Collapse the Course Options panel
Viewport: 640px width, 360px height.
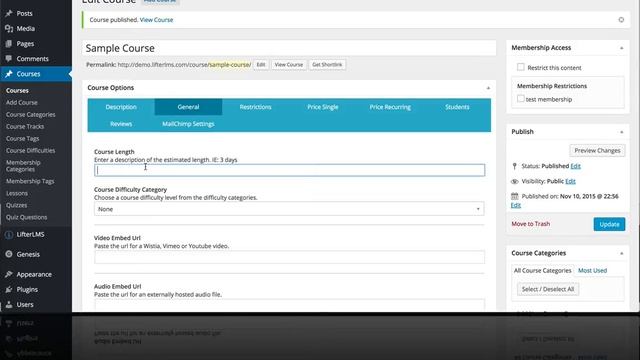tap(488, 88)
